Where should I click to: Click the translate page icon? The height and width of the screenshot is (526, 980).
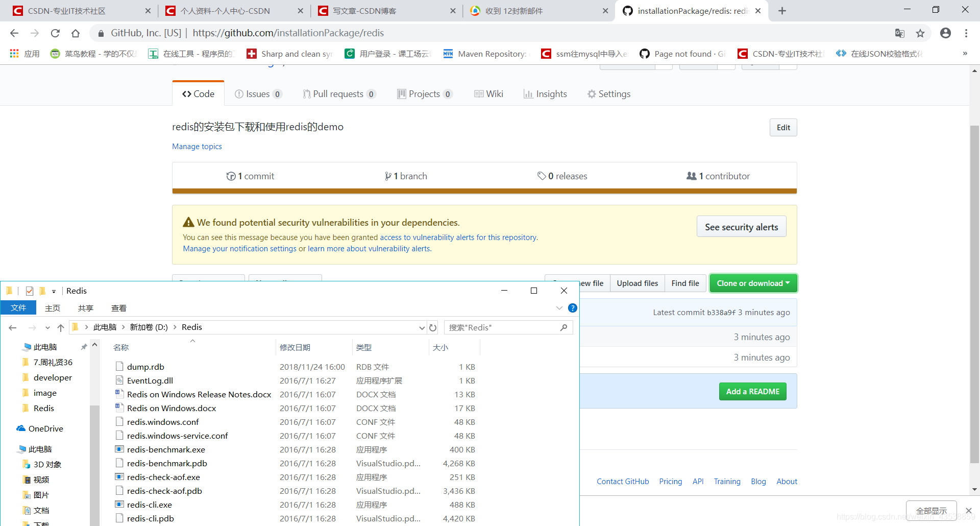[900, 33]
